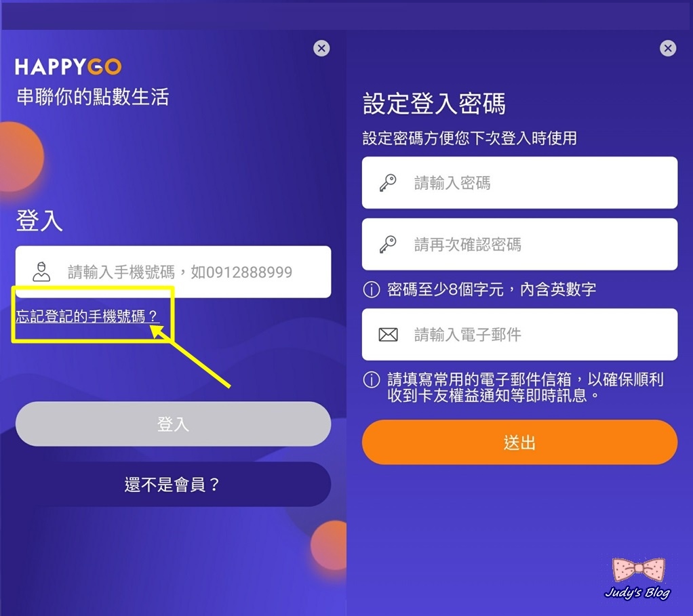This screenshot has height=616, width=693.
Task: Click the info icon beside email notice
Action: pos(372,379)
